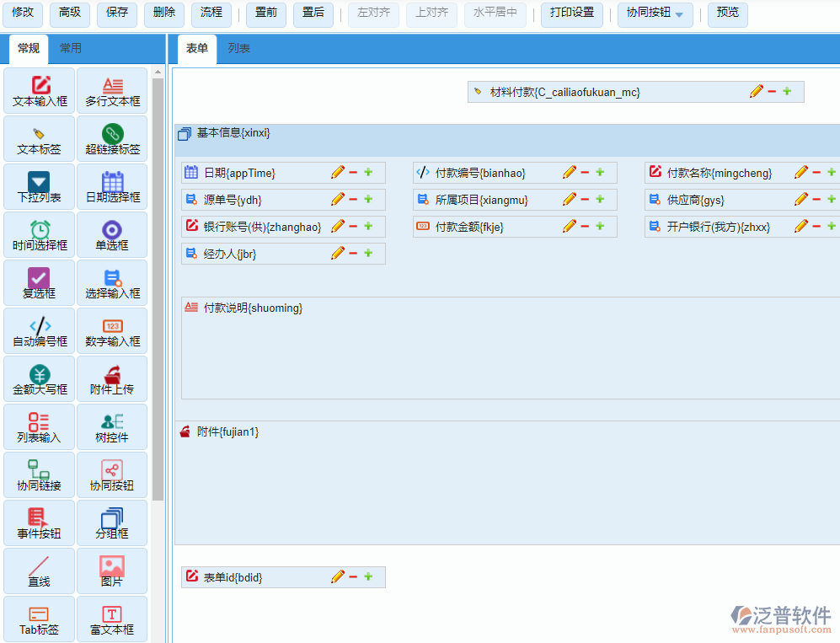Screen dimensions: 840x643
Task: Select the 图片 image control
Action: pos(112,571)
